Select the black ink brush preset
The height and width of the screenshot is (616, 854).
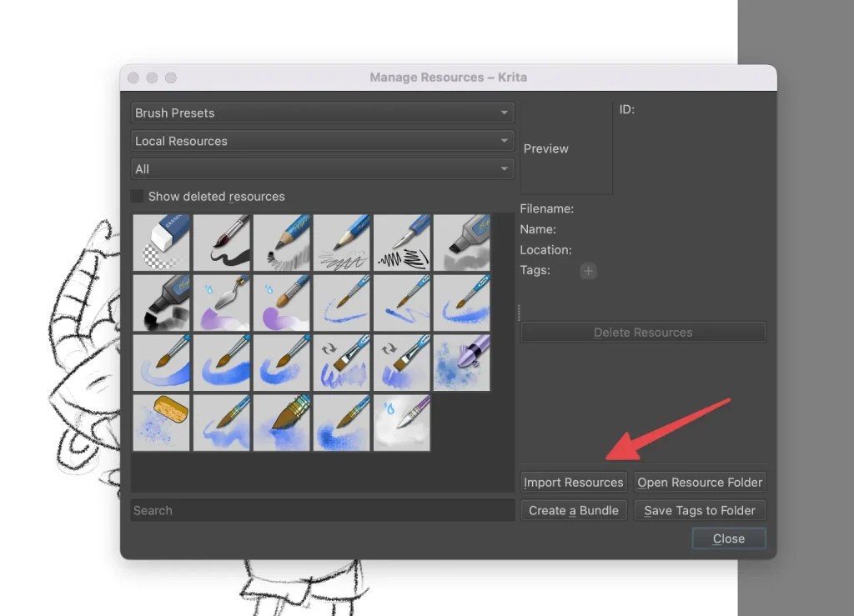[221, 243]
